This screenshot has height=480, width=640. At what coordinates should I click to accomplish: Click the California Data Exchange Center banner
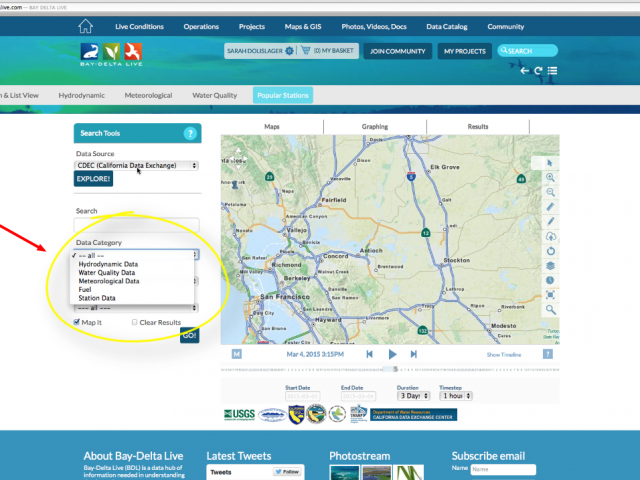[413, 415]
